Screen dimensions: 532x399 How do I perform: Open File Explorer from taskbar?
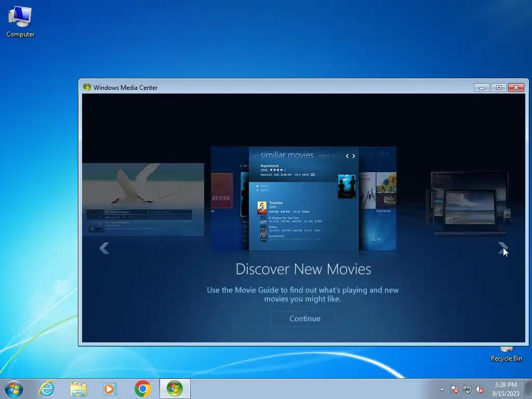click(78, 389)
